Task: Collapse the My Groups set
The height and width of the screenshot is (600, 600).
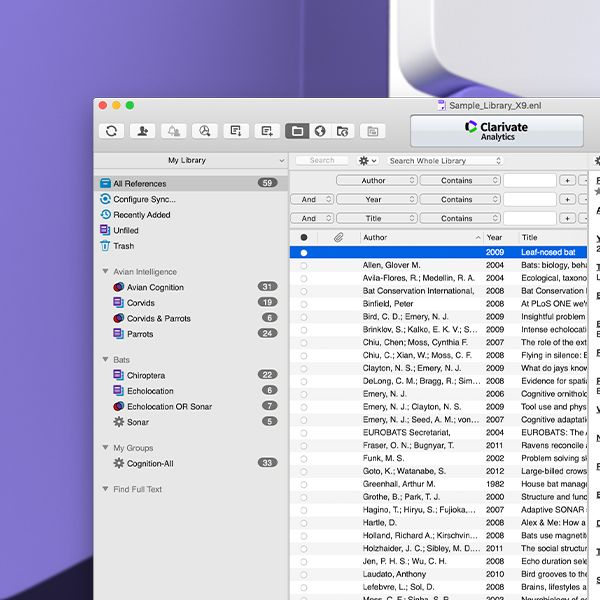Action: 105,447
